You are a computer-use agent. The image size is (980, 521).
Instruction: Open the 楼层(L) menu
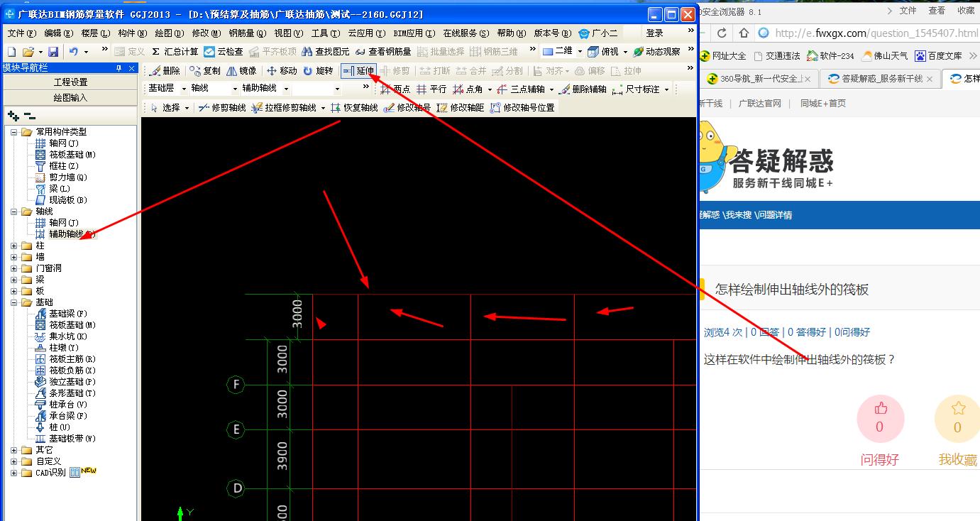click(96, 33)
